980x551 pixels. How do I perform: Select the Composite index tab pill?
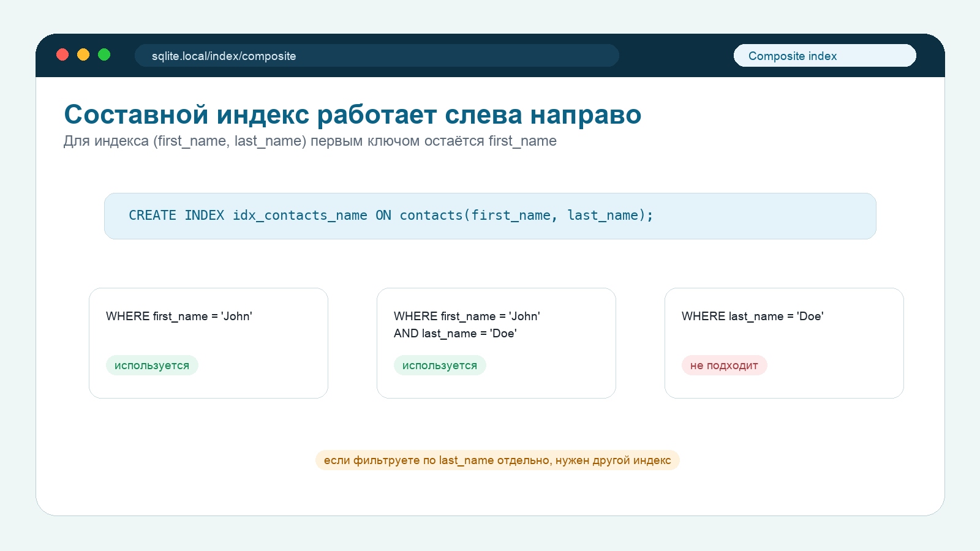tap(824, 55)
